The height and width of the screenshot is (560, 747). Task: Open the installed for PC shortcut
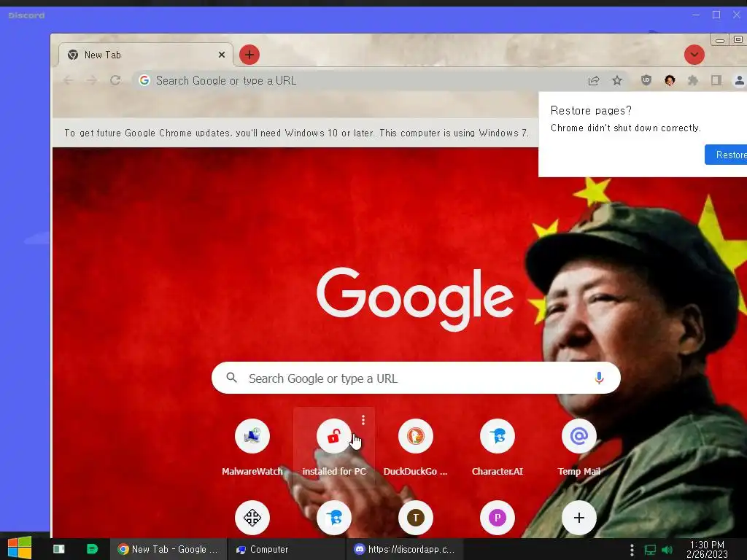click(x=334, y=447)
